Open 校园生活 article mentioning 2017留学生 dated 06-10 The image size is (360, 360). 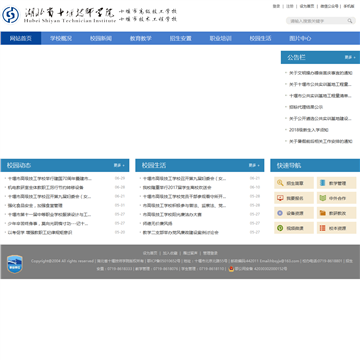tap(177, 188)
